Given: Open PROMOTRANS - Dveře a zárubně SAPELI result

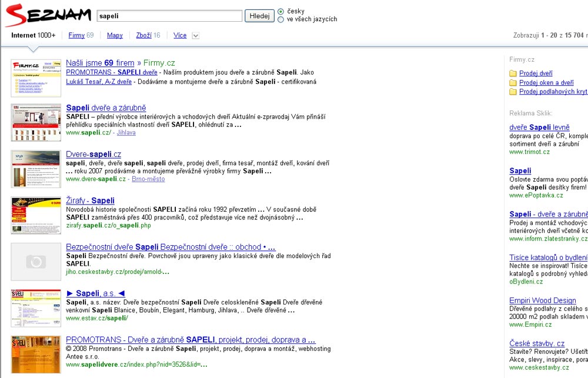Looking at the screenshot, I should 191,340.
